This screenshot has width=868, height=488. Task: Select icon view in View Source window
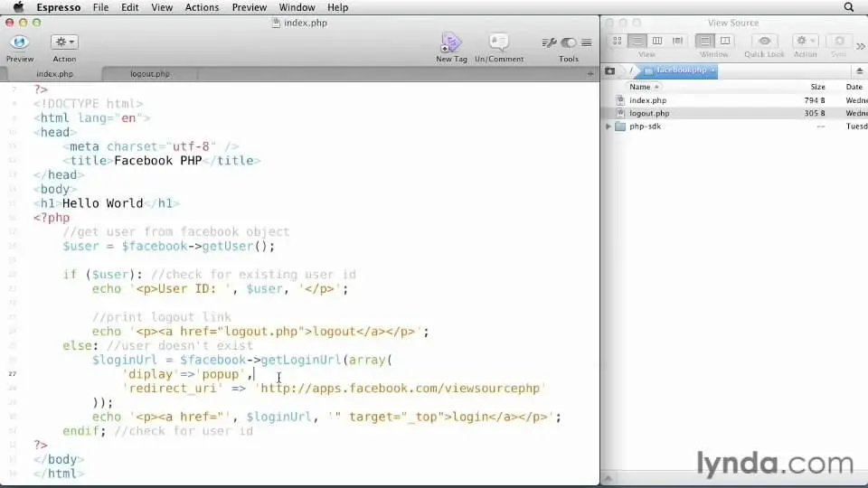(618, 41)
